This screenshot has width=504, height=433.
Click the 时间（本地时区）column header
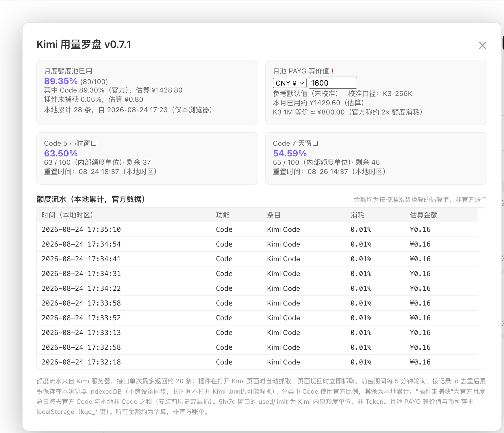click(x=67, y=215)
